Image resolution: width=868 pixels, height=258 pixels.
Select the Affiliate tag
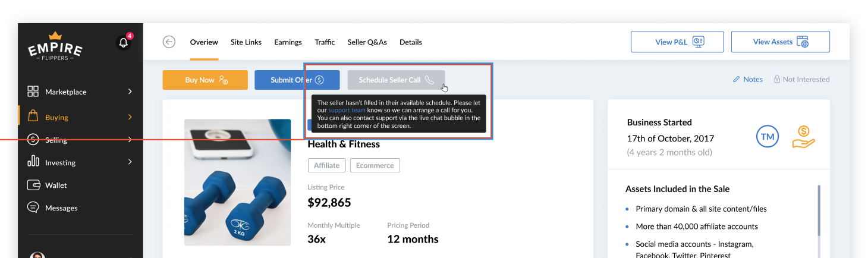point(326,165)
